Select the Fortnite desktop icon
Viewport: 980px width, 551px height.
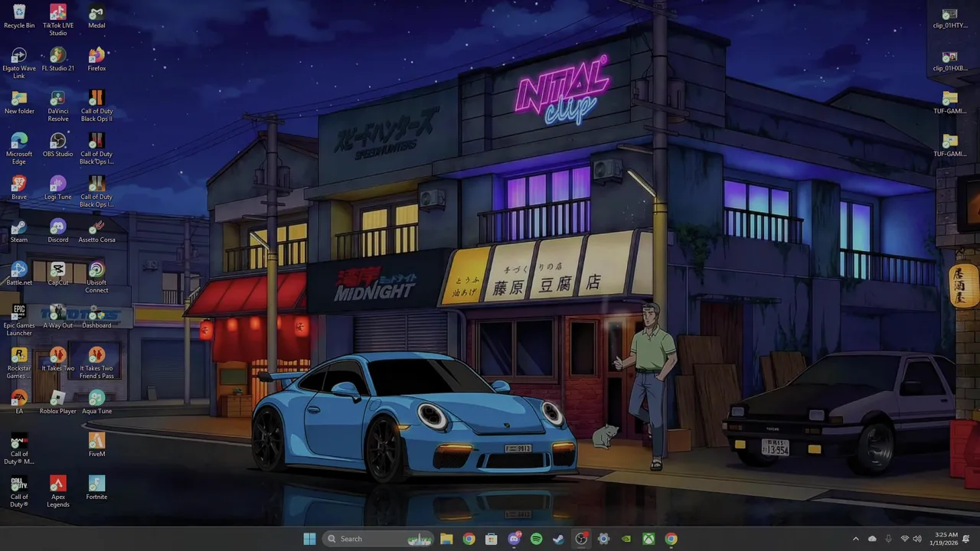tap(96, 488)
